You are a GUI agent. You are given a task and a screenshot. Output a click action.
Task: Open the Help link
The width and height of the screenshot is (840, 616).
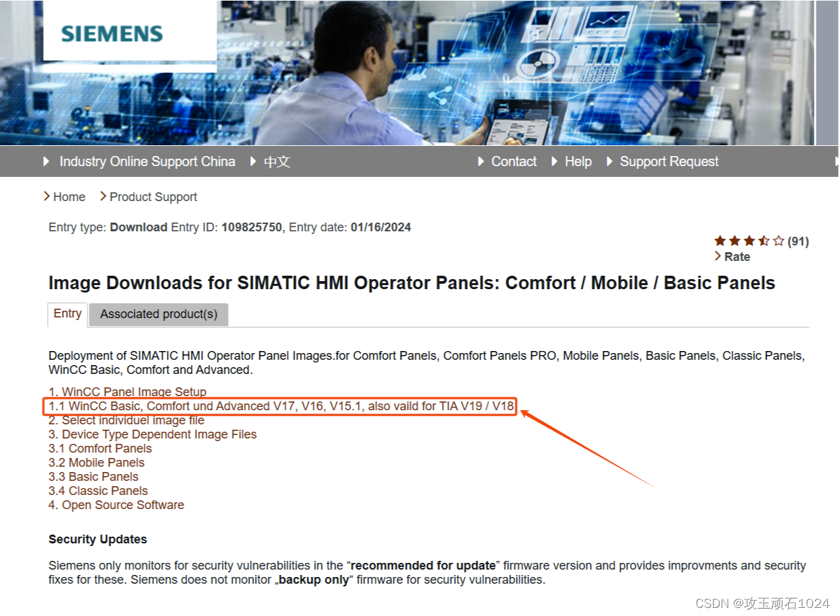click(x=578, y=161)
